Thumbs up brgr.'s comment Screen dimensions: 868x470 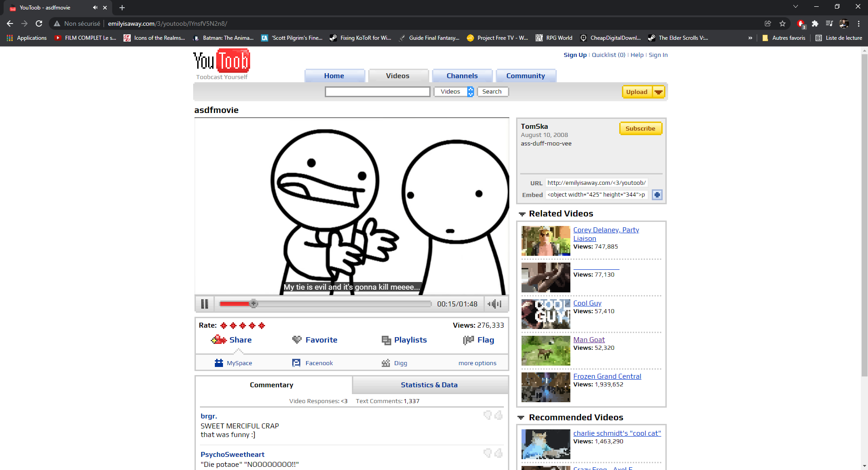click(498, 415)
